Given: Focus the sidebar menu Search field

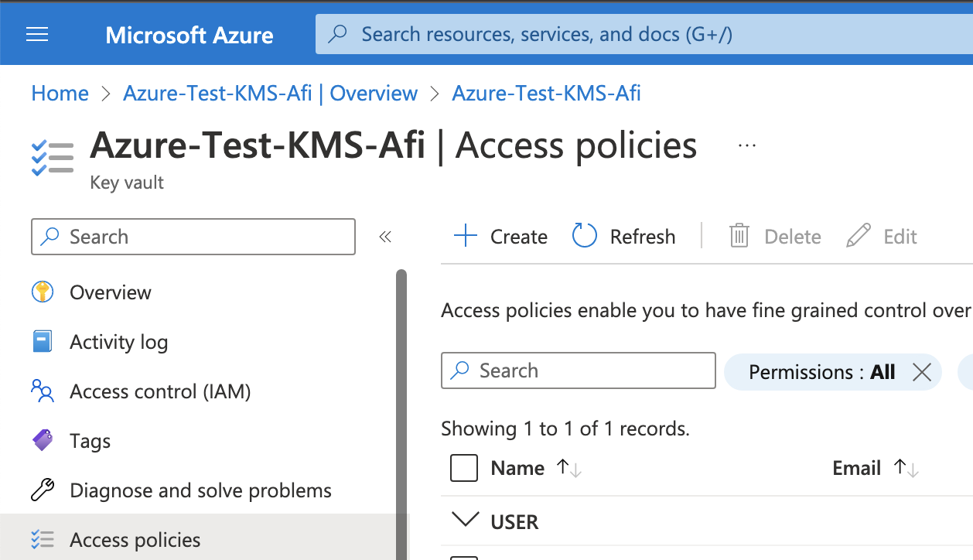Looking at the screenshot, I should point(193,237).
